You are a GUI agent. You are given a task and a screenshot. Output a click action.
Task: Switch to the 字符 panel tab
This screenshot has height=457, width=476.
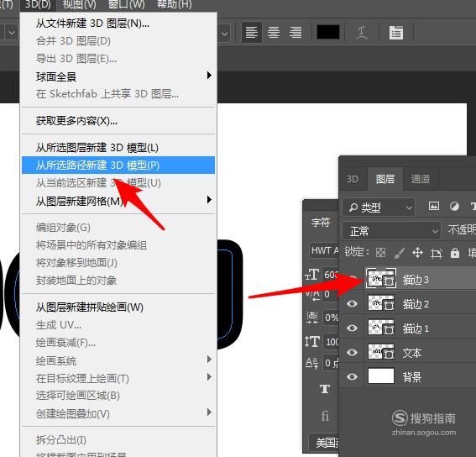tap(321, 223)
